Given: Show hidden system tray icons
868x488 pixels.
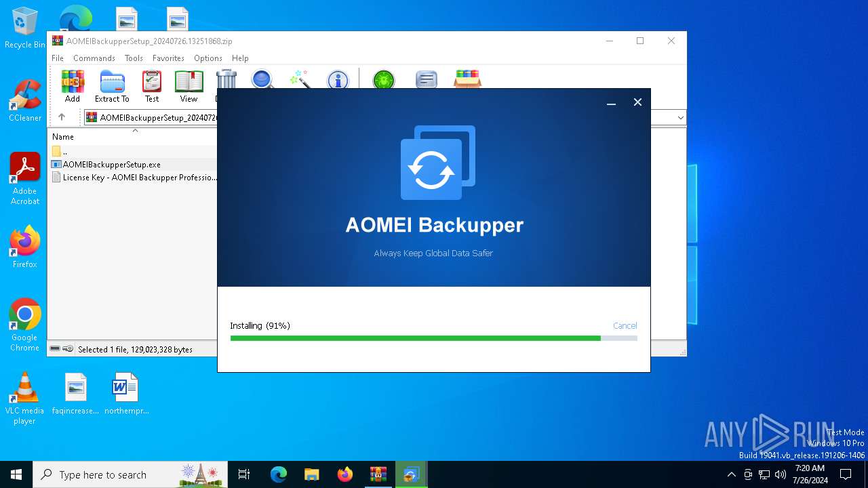Looking at the screenshot, I should [x=731, y=474].
